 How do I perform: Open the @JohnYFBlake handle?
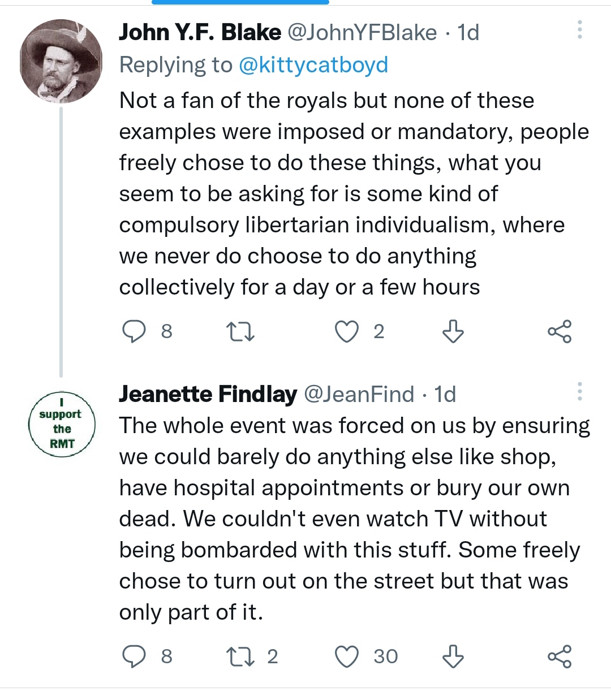[362, 33]
